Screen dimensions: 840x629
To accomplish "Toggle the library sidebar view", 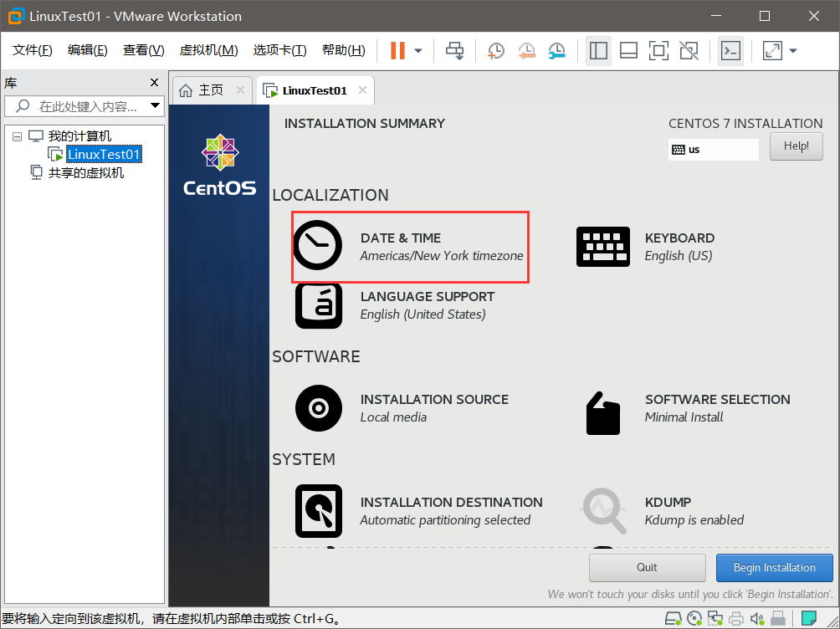I will (598, 51).
